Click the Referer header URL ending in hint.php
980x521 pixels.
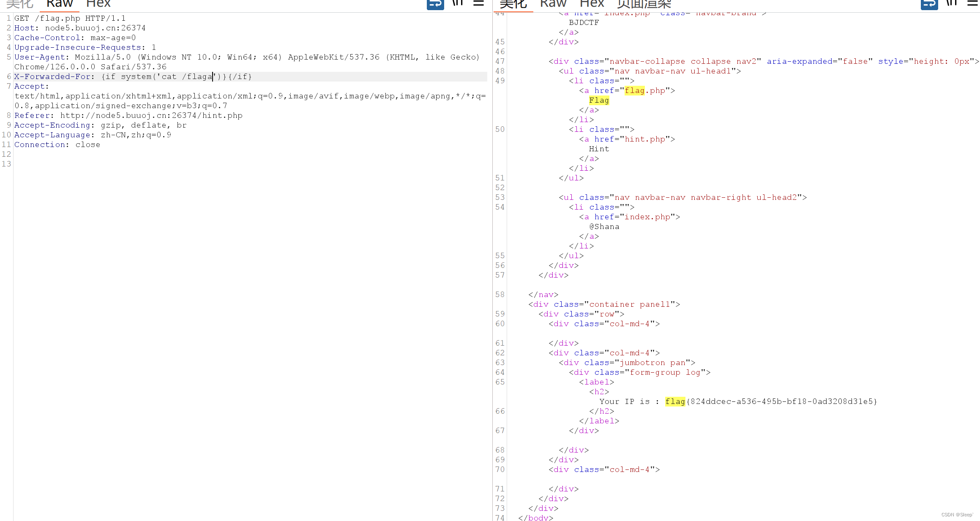(151, 115)
